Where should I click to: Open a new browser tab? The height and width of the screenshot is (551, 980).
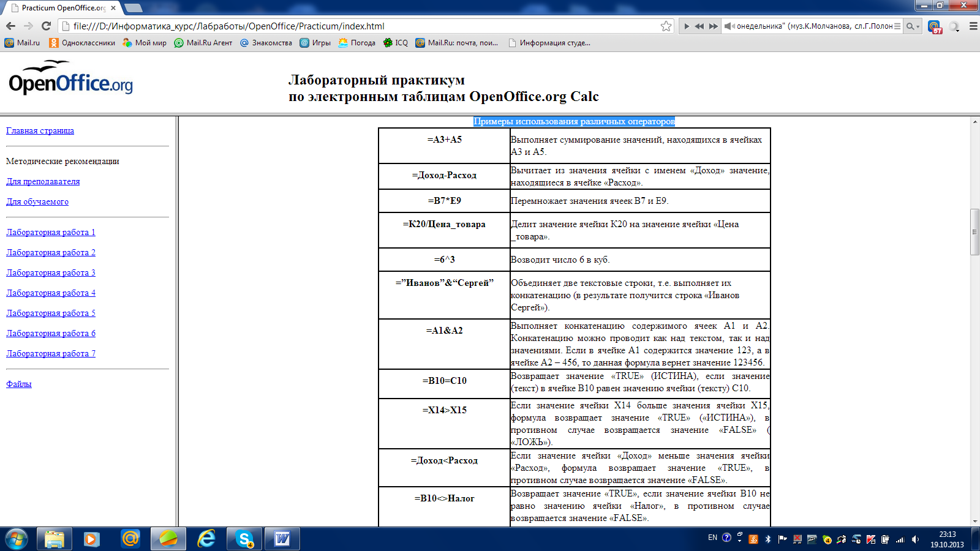point(133,8)
